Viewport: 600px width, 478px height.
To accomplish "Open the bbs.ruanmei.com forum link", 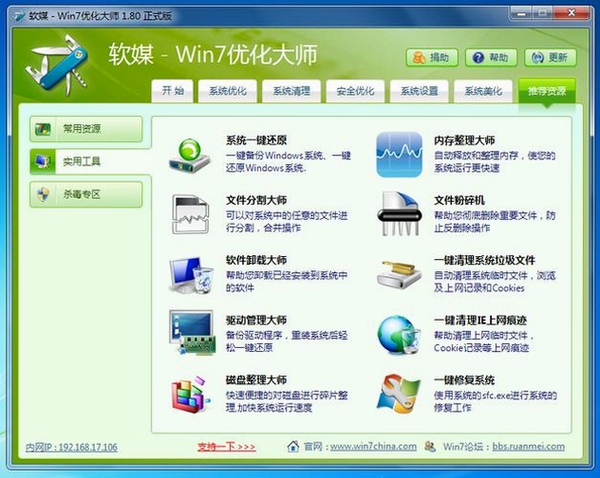I will coord(528,446).
